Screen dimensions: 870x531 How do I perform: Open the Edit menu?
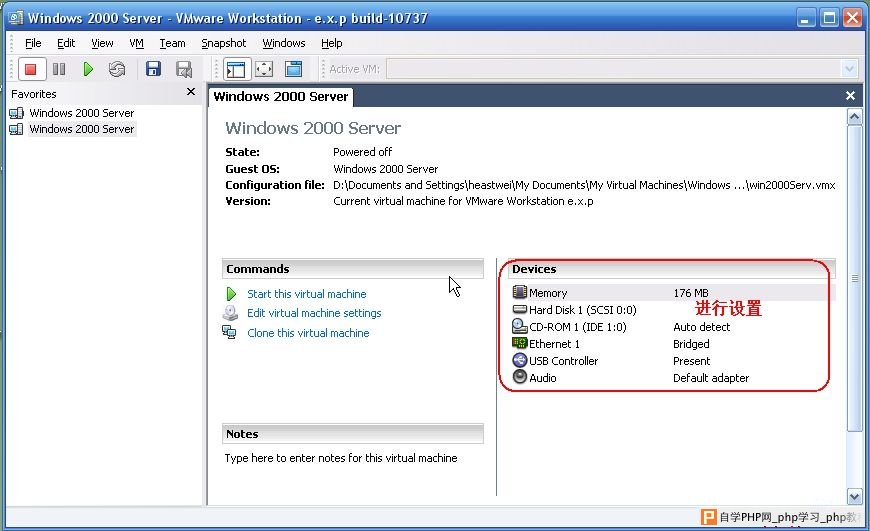(65, 43)
